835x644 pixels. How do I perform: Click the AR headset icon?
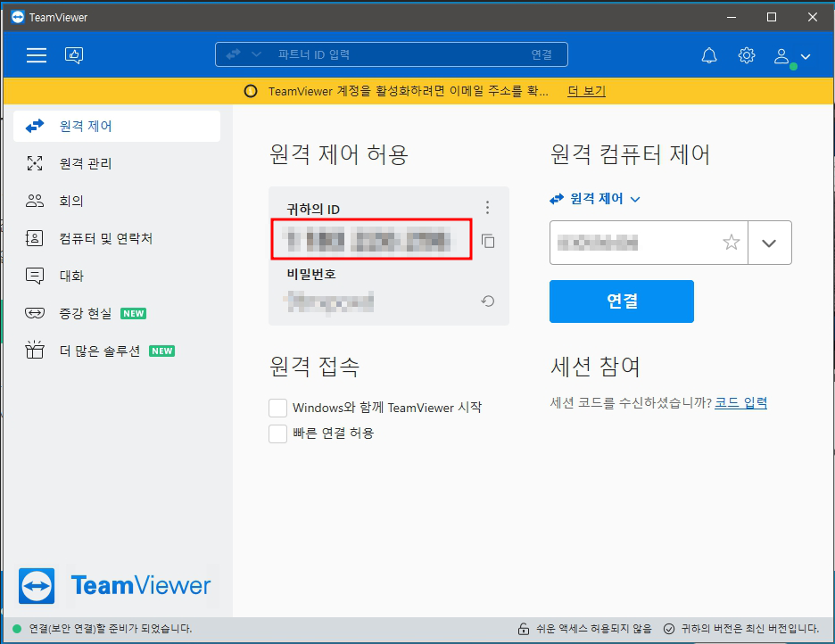(35, 313)
